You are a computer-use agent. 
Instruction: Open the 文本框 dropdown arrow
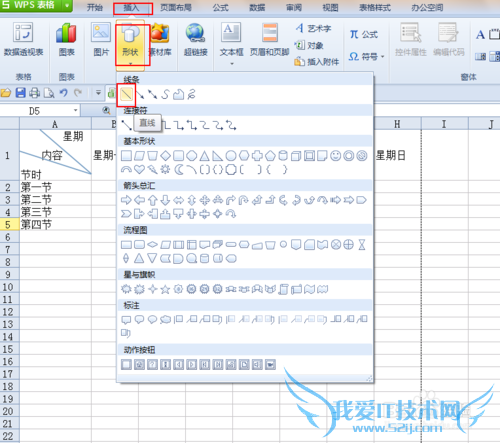[232, 63]
